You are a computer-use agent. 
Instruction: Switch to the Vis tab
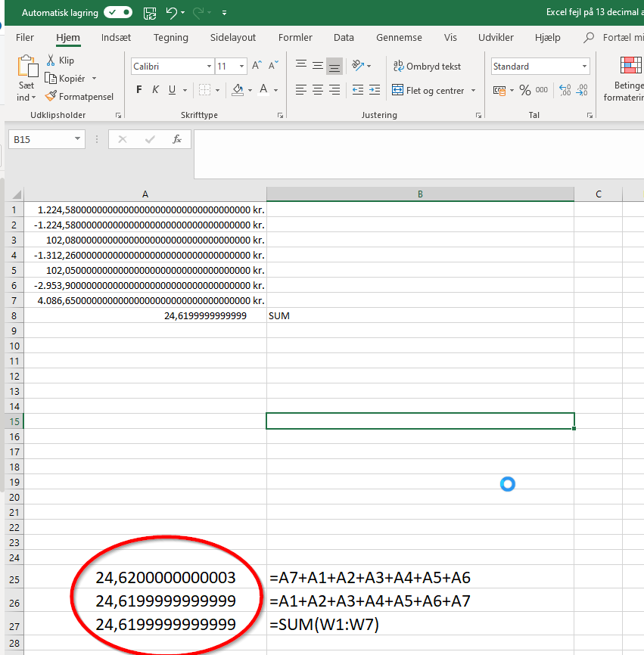pyautogui.click(x=450, y=38)
